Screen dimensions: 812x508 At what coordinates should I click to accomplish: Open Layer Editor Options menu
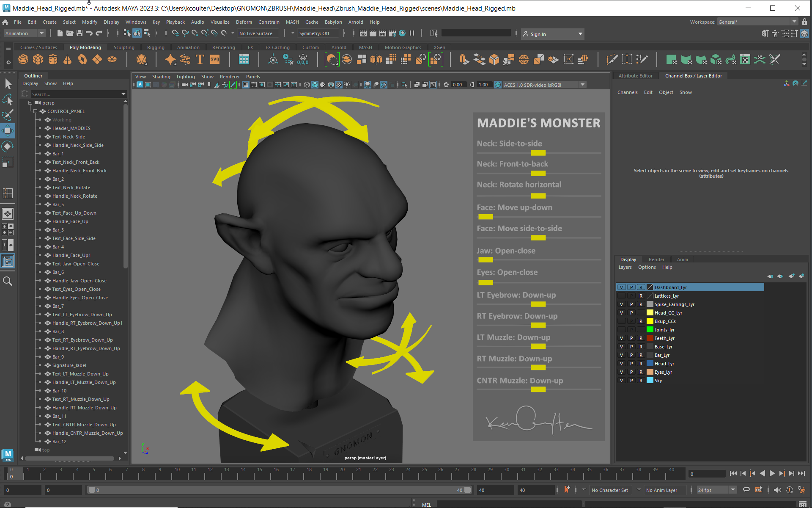647,267
